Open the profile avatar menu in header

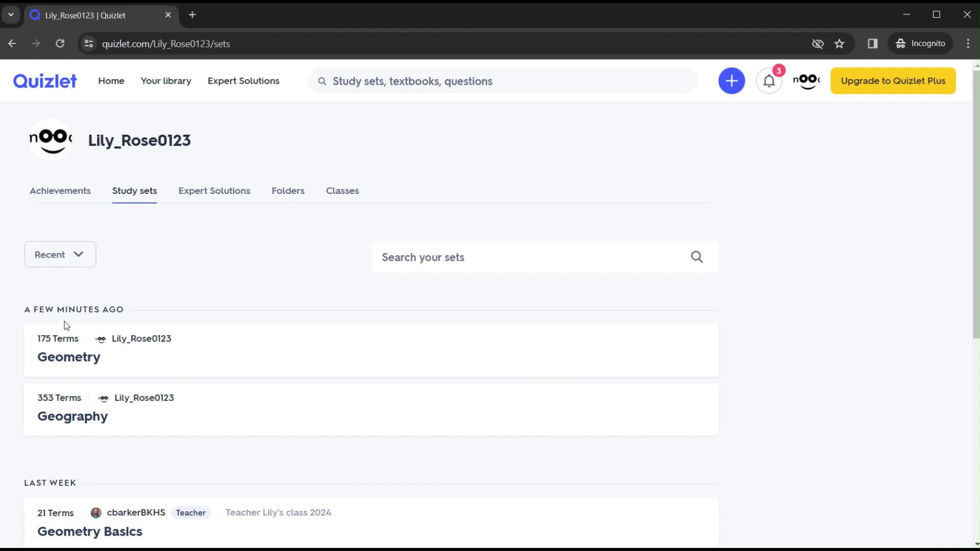point(806,81)
